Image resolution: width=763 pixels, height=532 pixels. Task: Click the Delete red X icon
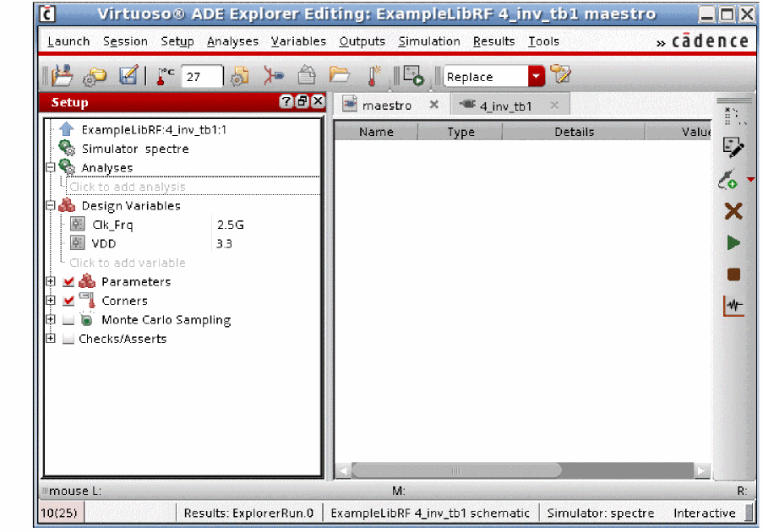[733, 211]
